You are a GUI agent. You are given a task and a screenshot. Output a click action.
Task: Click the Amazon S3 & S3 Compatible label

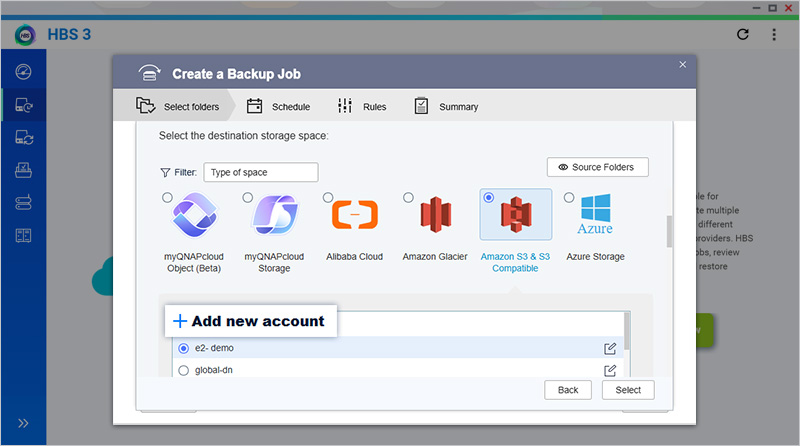pos(515,262)
